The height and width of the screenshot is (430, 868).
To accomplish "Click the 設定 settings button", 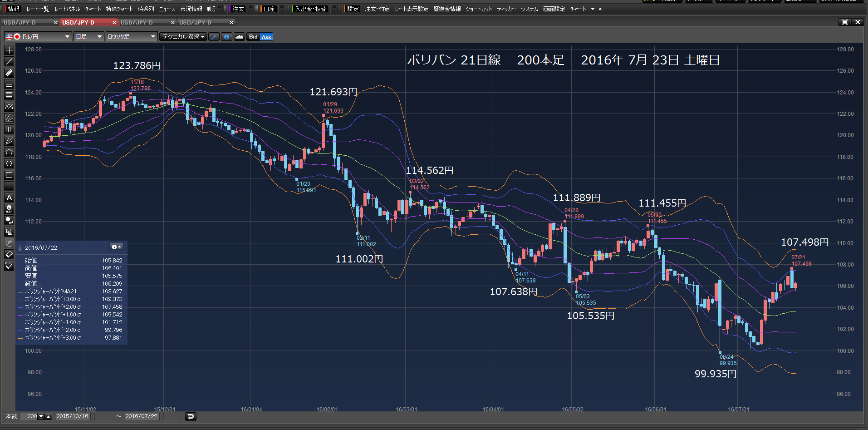I will point(352,9).
